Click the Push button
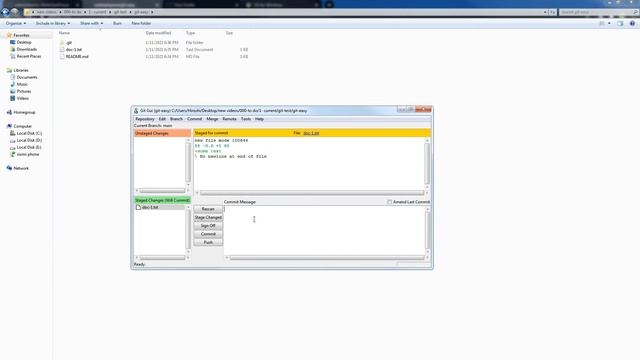Viewport: 640px width, 360px height. click(208, 242)
